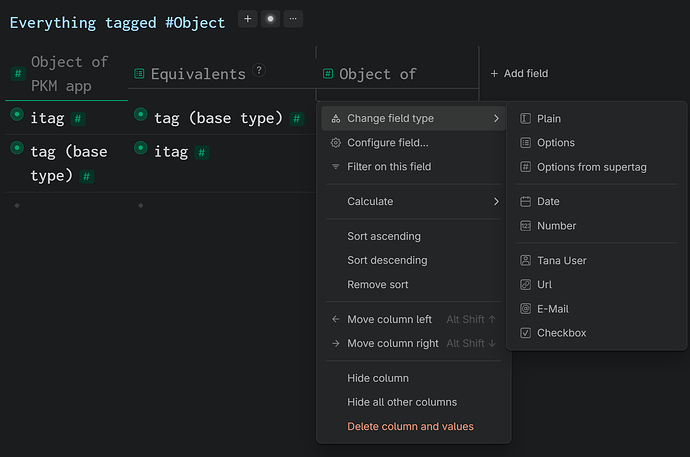Click Delete column and values
Screen dimensions: 690x457
click(x=410, y=427)
